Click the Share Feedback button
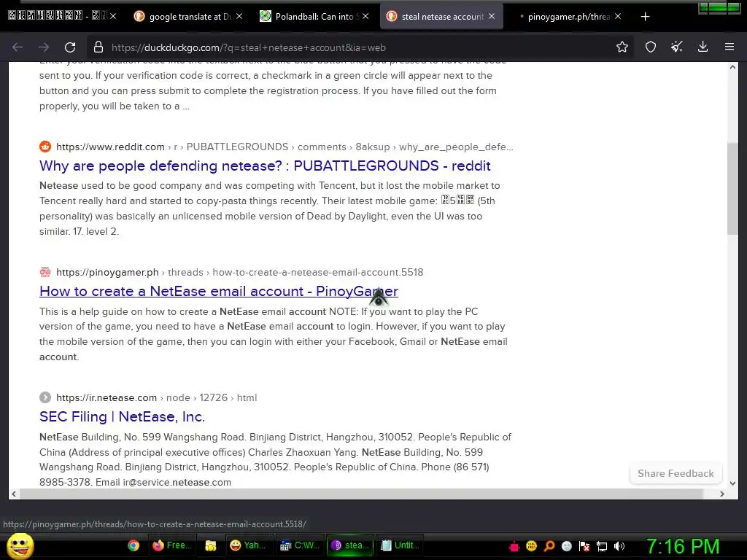747x560 pixels. point(676,473)
